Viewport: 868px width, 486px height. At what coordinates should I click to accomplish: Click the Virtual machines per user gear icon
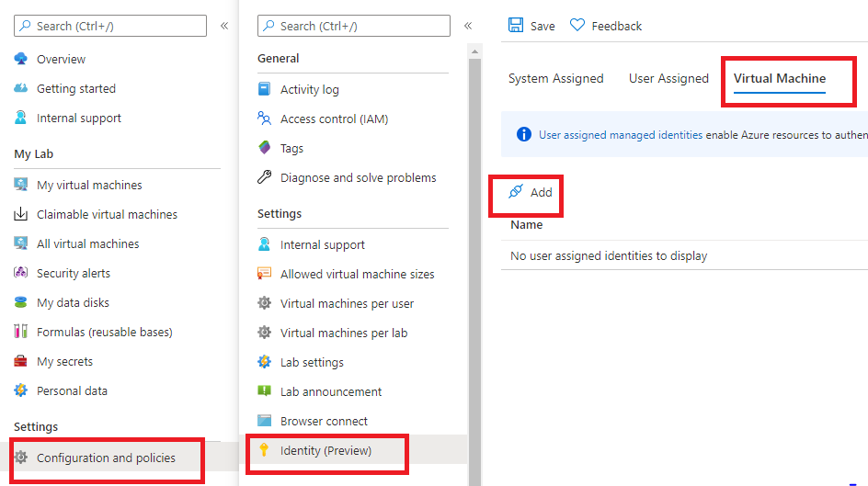pos(265,303)
